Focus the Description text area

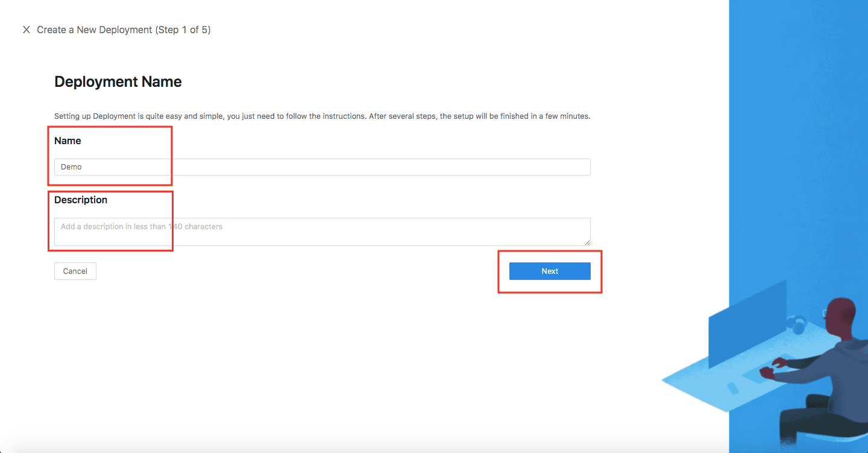322,232
